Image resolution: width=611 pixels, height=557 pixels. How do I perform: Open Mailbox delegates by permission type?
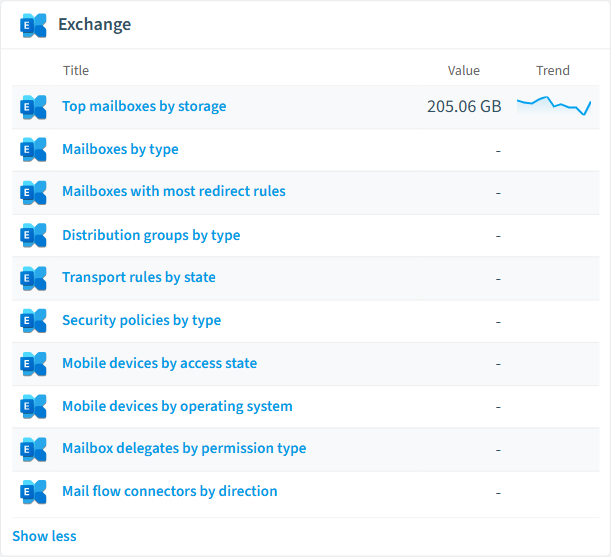(184, 448)
